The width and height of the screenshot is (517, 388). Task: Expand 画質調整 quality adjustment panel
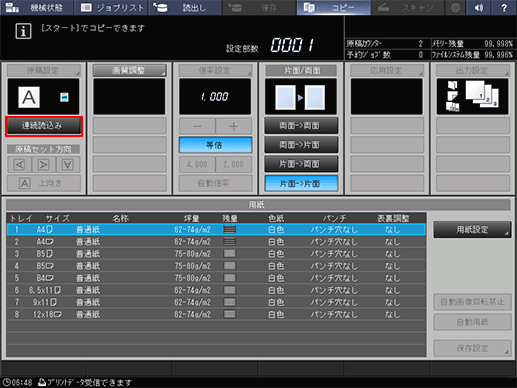click(x=129, y=70)
